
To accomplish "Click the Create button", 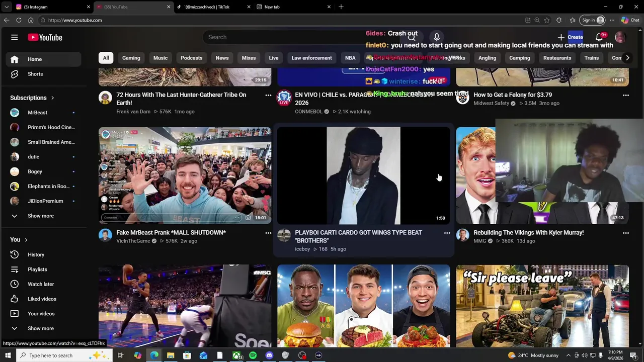I will [x=570, y=37].
